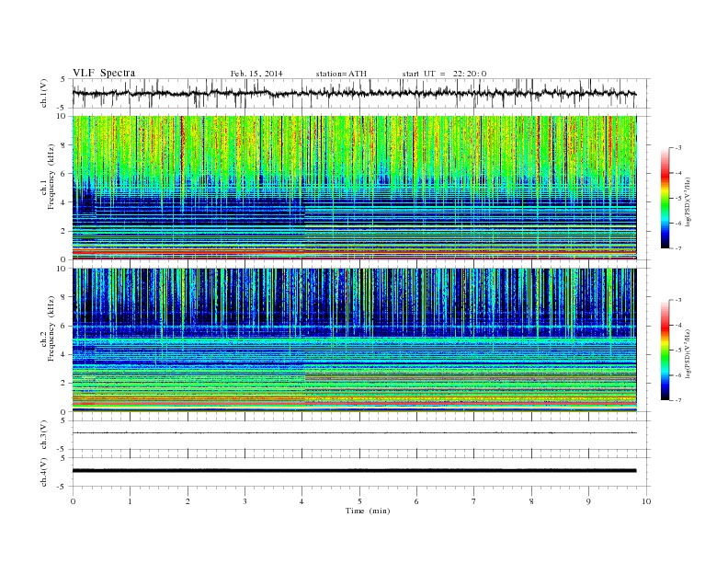Click the "6" kHz tick of the ch.1 spectrogram
This screenshot has width=728, height=563.
[63, 174]
